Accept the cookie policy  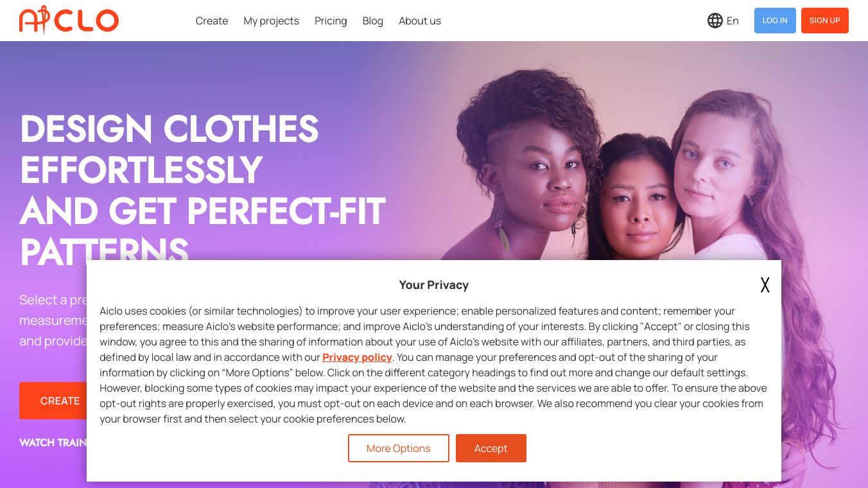[x=490, y=448]
